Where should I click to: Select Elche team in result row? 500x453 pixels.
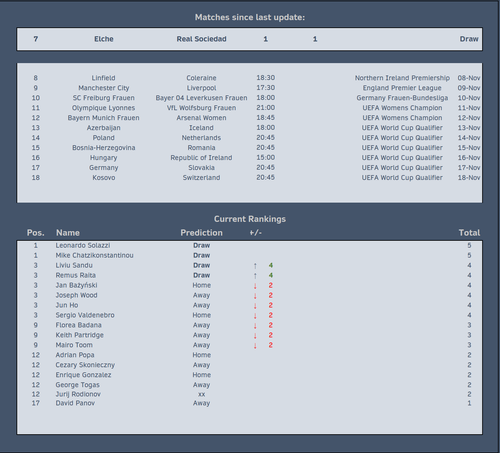coord(104,39)
